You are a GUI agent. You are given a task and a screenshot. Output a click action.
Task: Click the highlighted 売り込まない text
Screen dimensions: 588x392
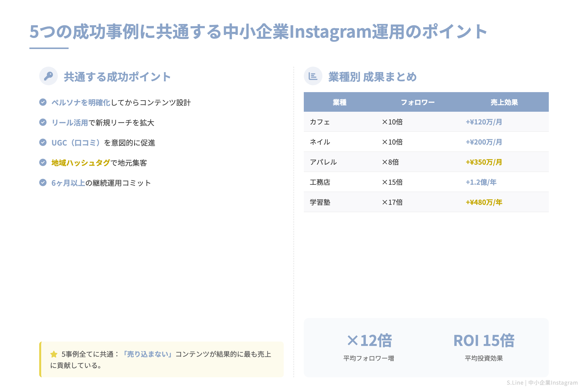[x=147, y=354]
